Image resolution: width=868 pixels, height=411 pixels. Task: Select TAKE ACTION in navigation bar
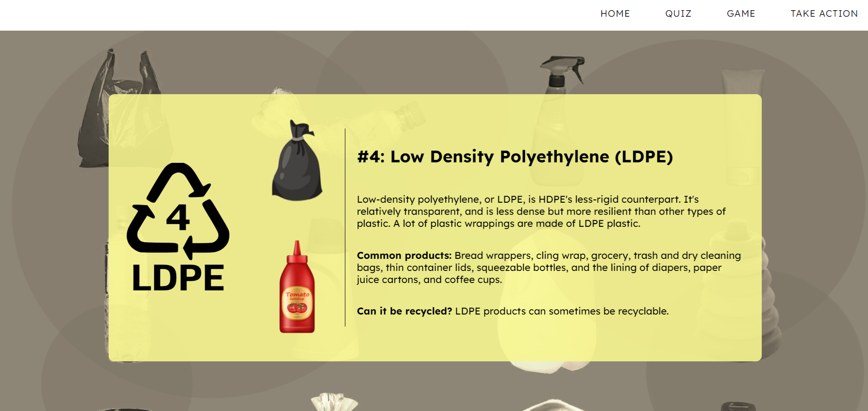point(824,13)
